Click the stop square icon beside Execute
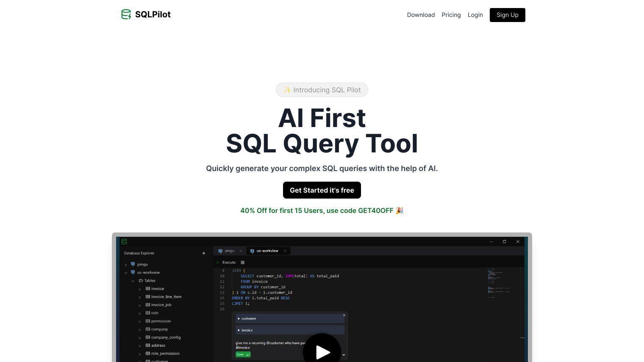The height and width of the screenshot is (362, 644). click(243, 263)
